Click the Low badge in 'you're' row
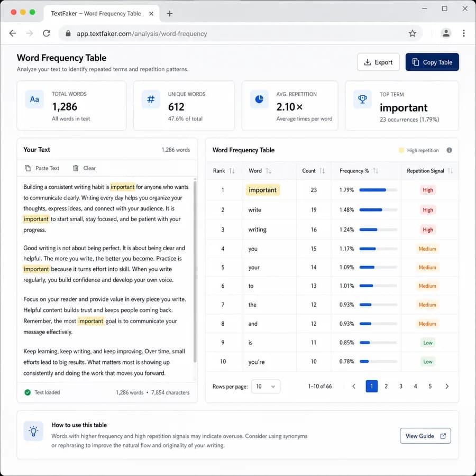This screenshot has width=476, height=476. click(428, 362)
